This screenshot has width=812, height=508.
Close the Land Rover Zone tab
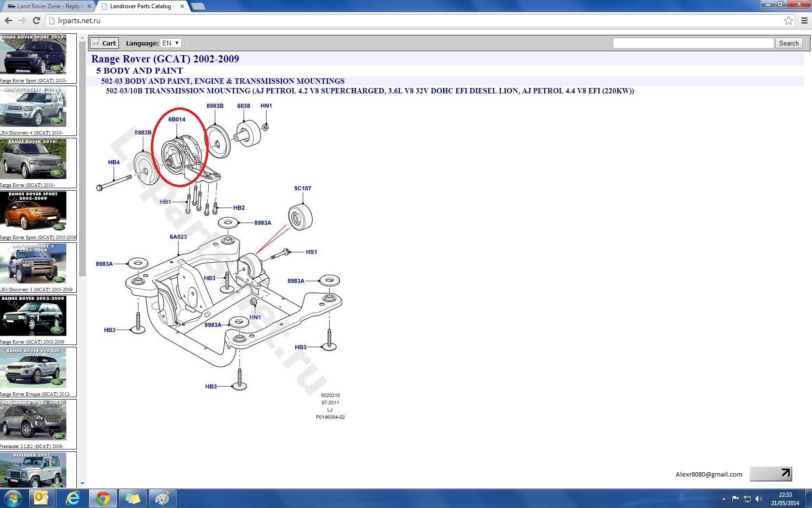(89, 6)
